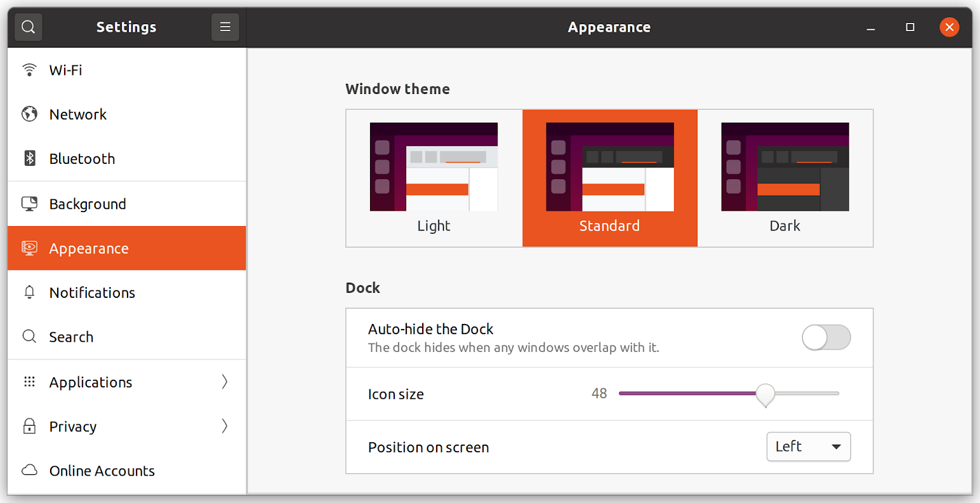Click the Background monitor icon
This screenshot has height=503, width=980.
click(x=29, y=204)
